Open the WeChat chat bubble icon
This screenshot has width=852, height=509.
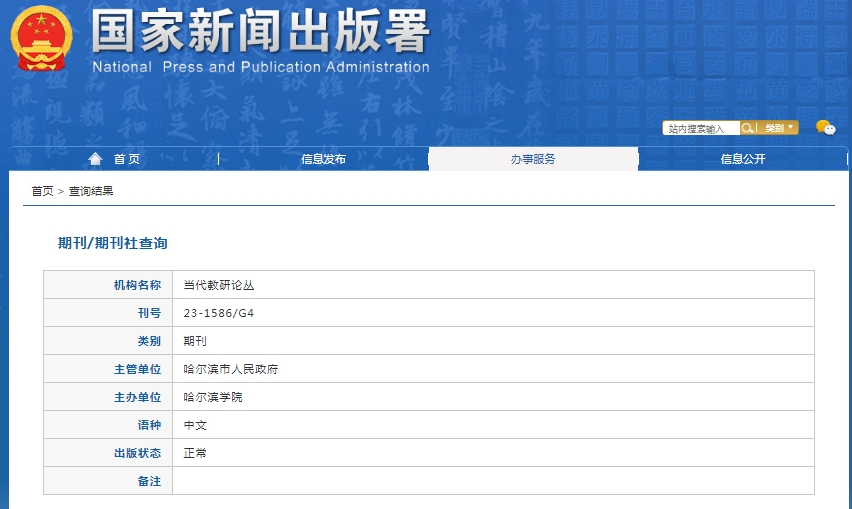(825, 128)
